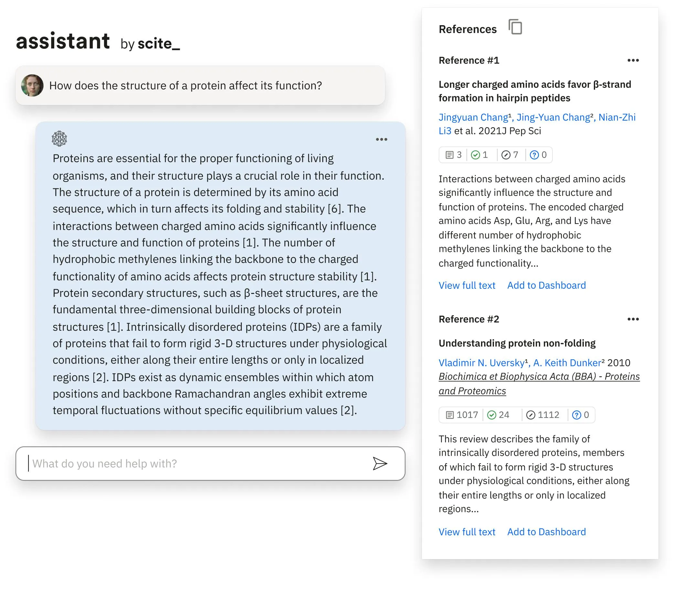The width and height of the screenshot is (674, 616).
Task: Expand the assistant message options menu
Action: tap(382, 139)
